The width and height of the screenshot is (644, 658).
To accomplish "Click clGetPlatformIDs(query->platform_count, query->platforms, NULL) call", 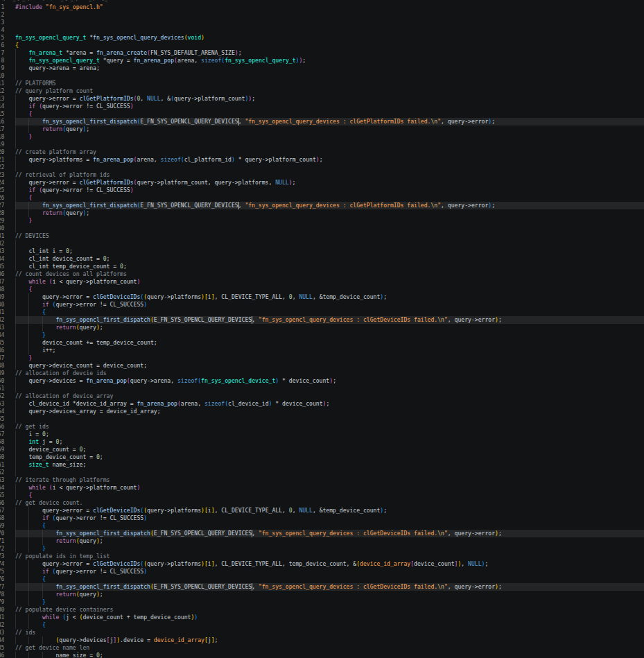I will click(x=186, y=182).
